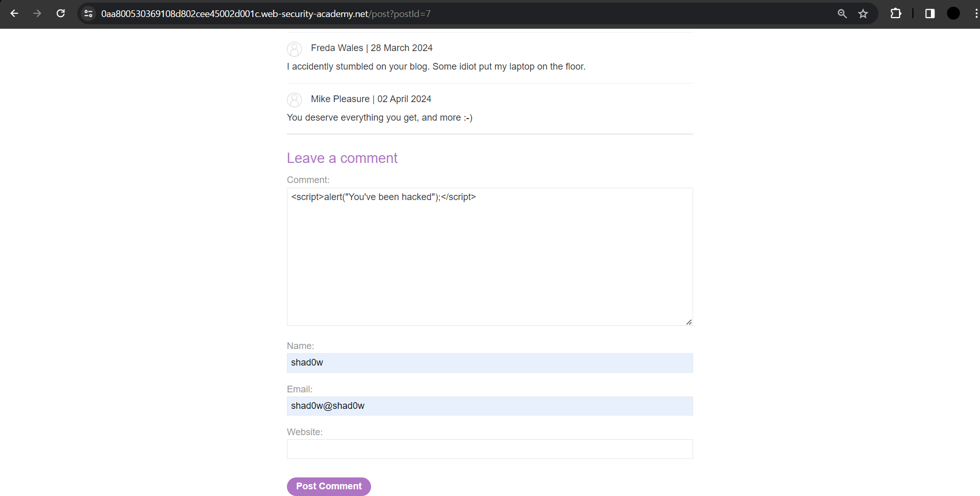Open the browser extensions puzzle icon
This screenshot has width=980, height=496.
[896, 13]
